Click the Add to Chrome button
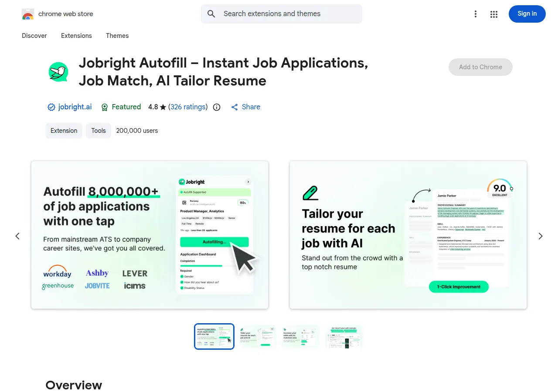558x392 pixels. point(480,67)
